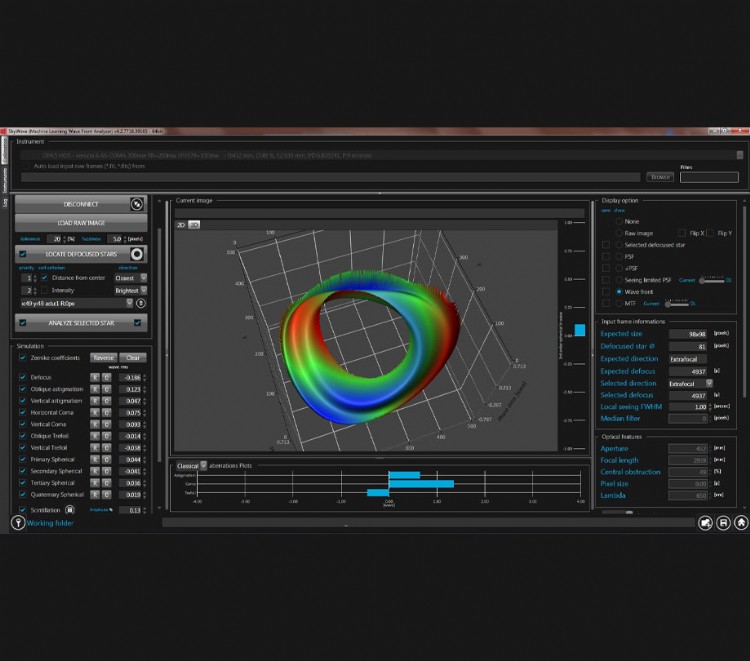This screenshot has height=661, width=750.
Task: Click the cyan marker on the color scale
Action: pos(580,330)
